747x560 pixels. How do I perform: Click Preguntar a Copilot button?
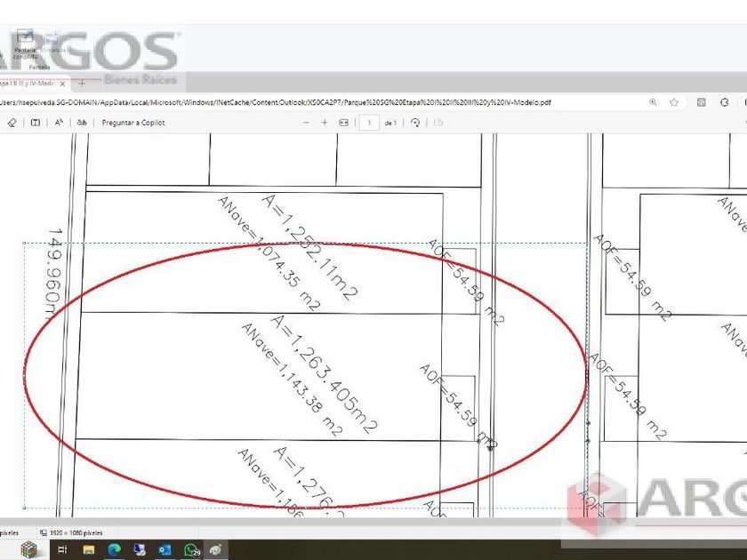tap(133, 123)
